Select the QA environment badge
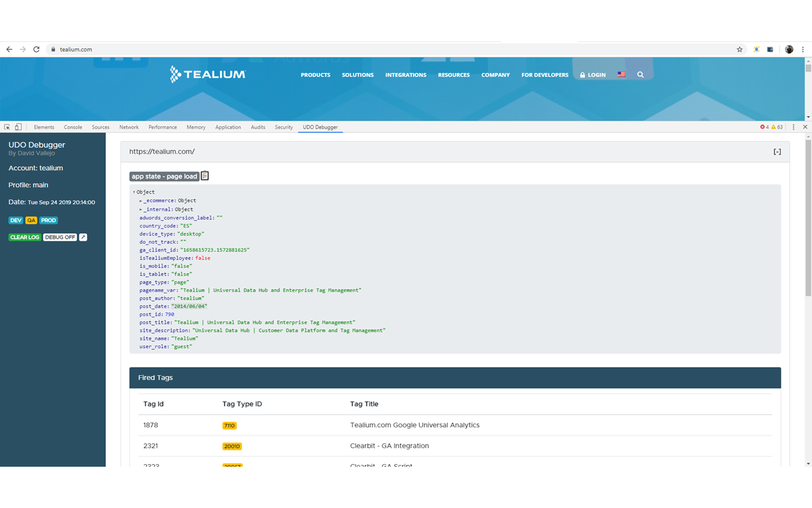Image resolution: width=812 pixels, height=508 pixels. click(31, 220)
